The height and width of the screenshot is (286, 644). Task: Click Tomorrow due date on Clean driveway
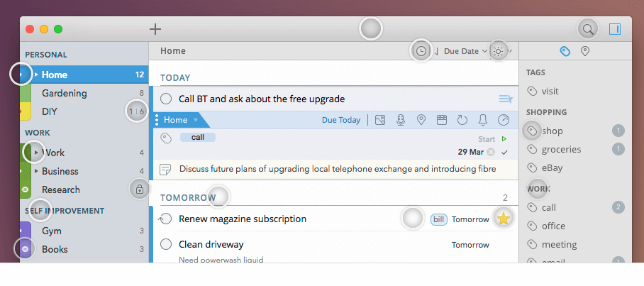click(470, 245)
